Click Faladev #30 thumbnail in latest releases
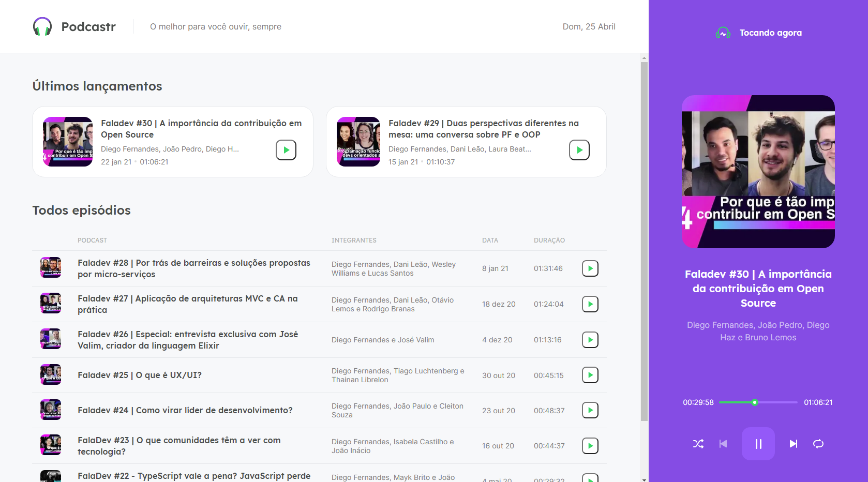868x482 pixels. click(68, 142)
